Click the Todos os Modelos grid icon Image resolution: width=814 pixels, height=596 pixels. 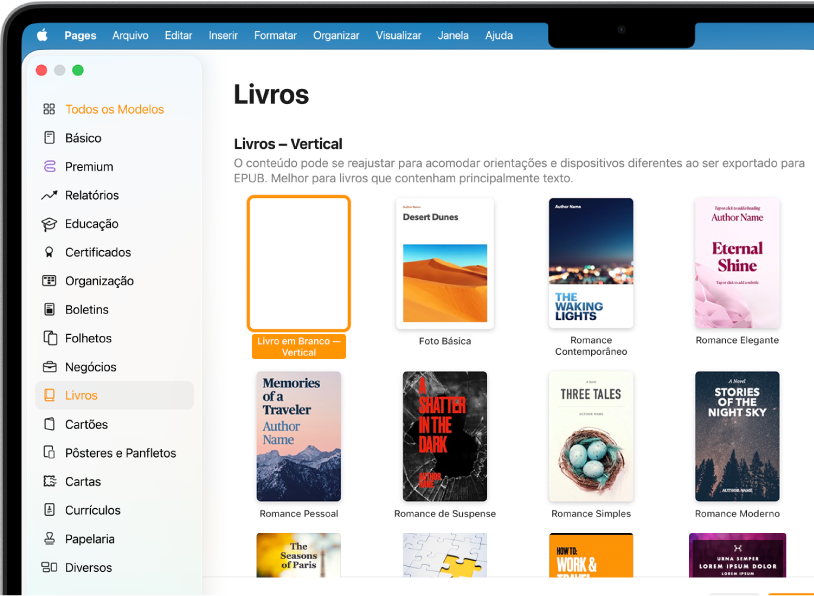click(x=47, y=108)
